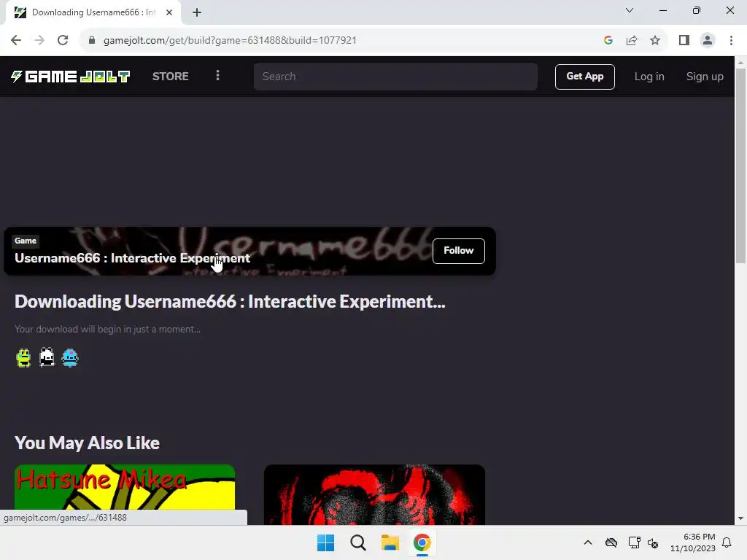
Task: Click the Game Jolt logo
Action: (x=71, y=77)
